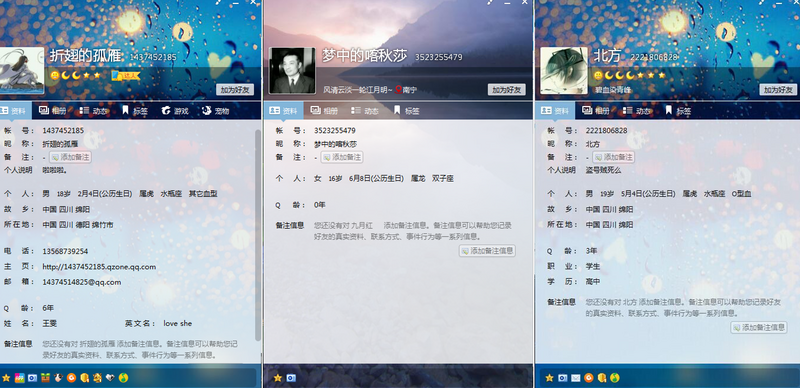Open the Qzone star icon in 北方 window
The height and width of the screenshot is (388, 800).
coord(549,378)
